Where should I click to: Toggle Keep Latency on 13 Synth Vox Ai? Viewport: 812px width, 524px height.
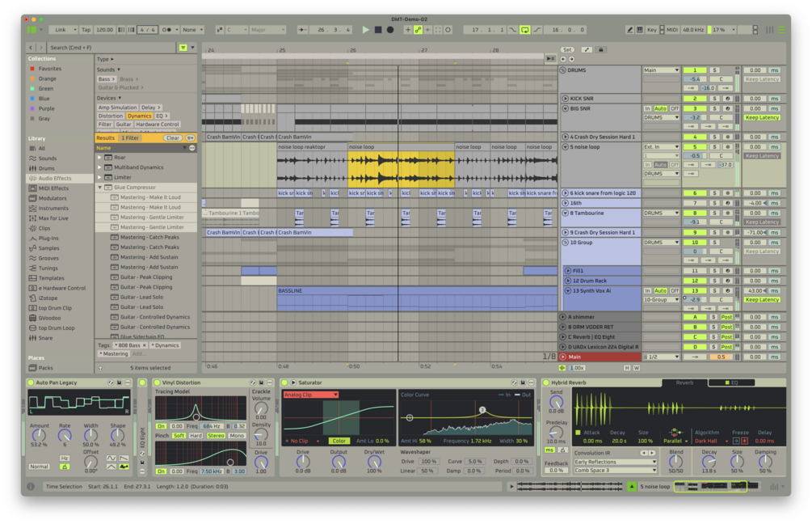762,300
